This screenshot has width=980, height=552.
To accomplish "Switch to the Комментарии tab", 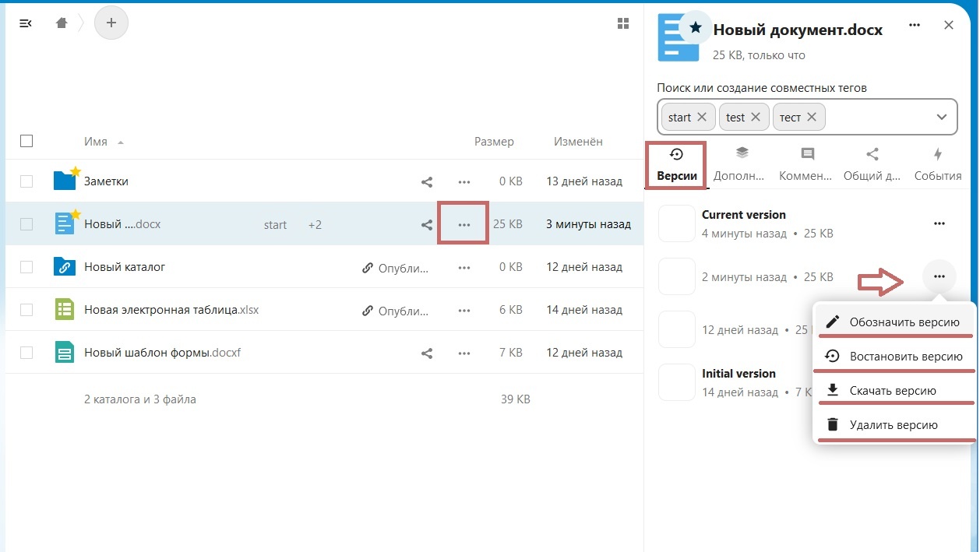I will click(x=806, y=163).
